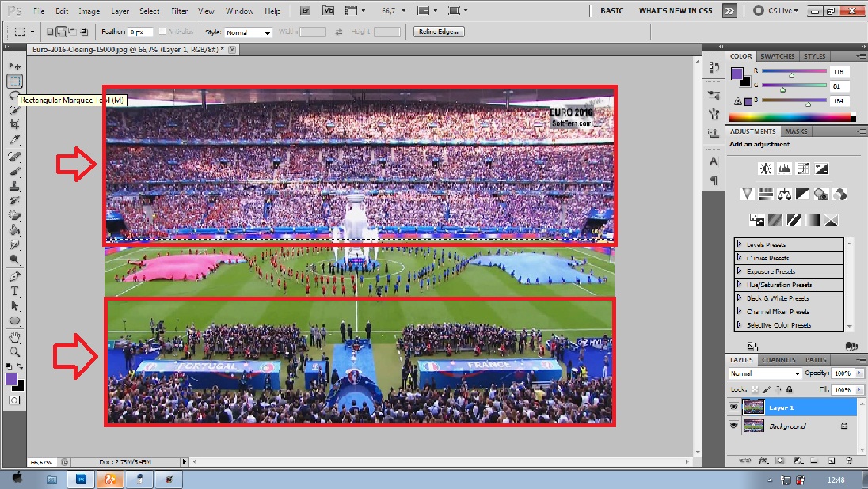868x489 pixels.
Task: Open the Opacity slider arrow
Action: [x=860, y=373]
